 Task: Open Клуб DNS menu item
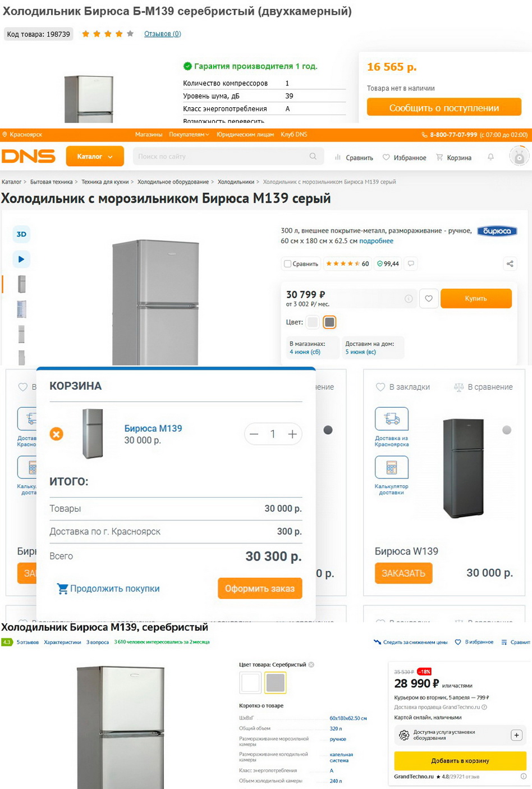pyautogui.click(x=294, y=135)
